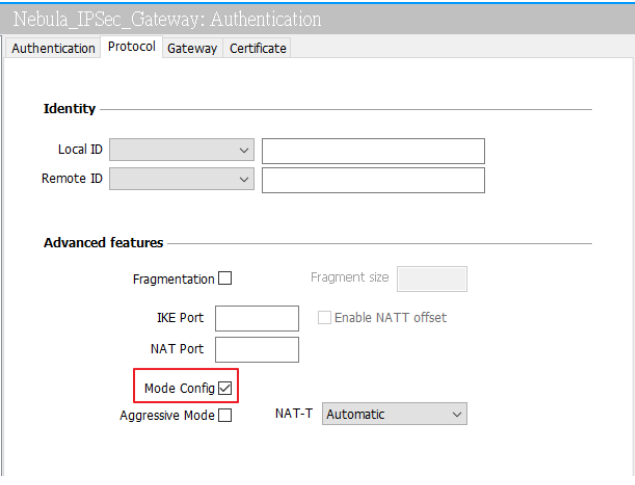
Task: Toggle the Enable NATT offset checkbox
Action: click(x=324, y=318)
